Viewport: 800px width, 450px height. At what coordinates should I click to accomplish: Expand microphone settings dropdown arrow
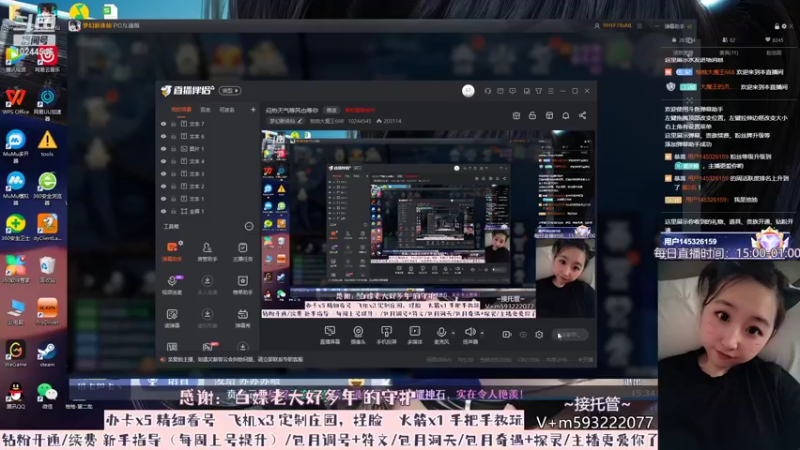click(x=454, y=333)
